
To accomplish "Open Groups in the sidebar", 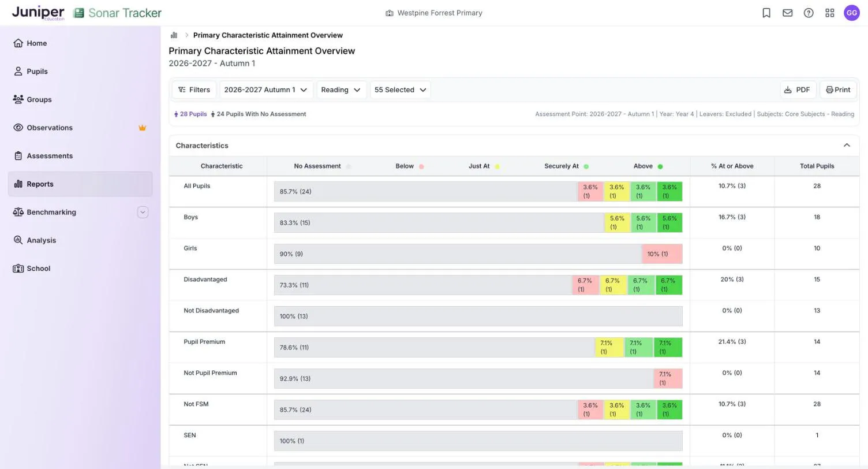I will click(80, 99).
